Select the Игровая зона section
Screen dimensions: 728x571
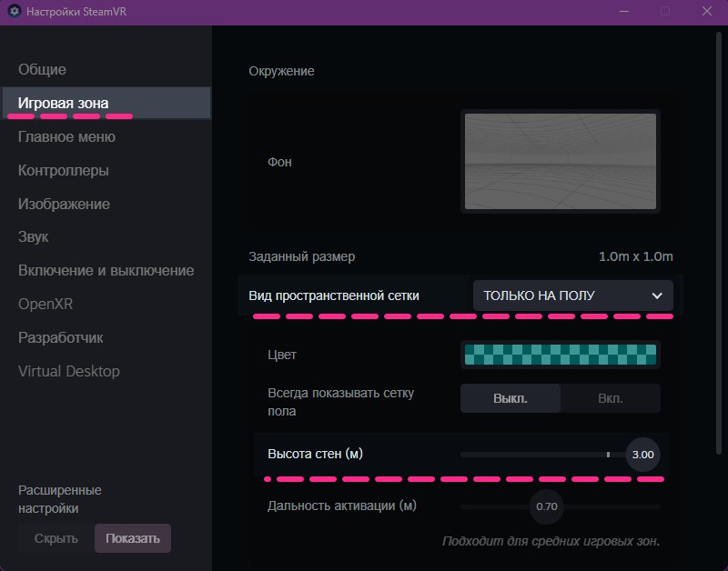[x=106, y=103]
